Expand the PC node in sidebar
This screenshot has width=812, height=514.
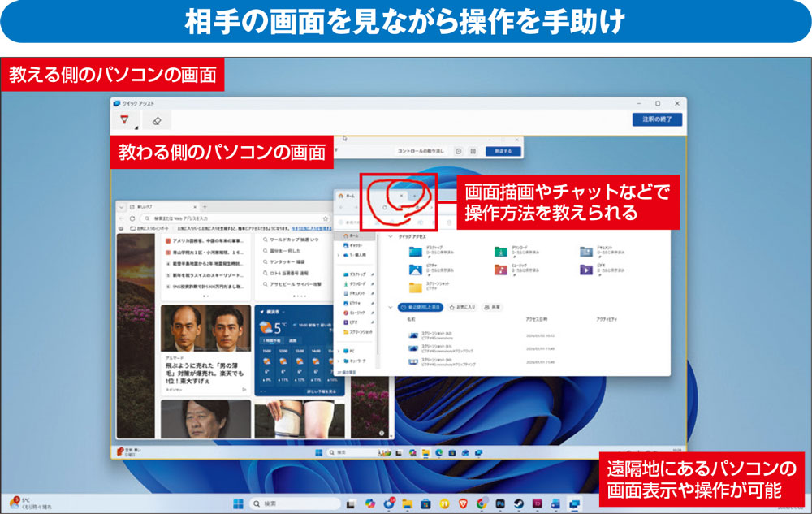pyautogui.click(x=339, y=351)
